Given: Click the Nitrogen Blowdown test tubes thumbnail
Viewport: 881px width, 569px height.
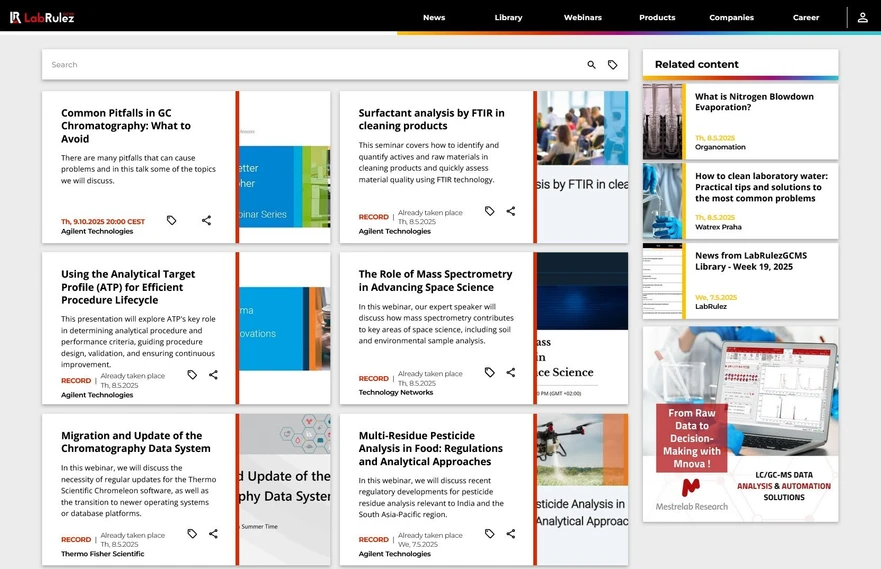Looking at the screenshot, I should [x=662, y=121].
